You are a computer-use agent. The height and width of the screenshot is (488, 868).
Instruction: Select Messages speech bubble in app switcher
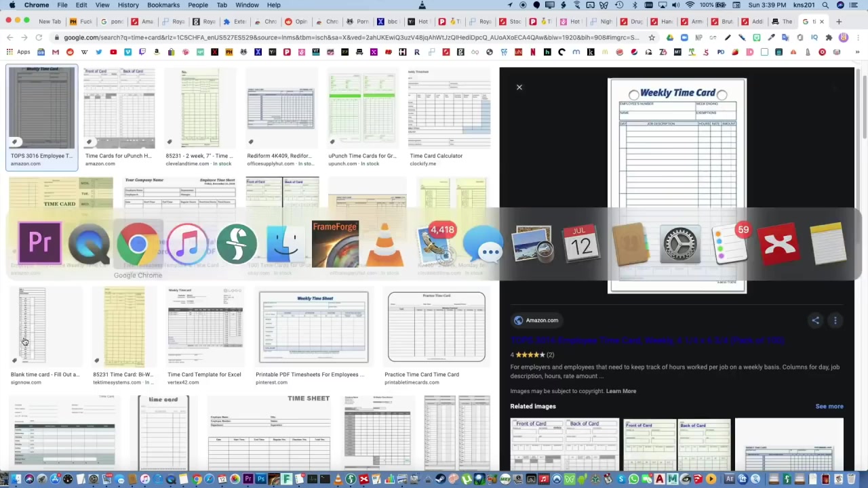(x=483, y=243)
